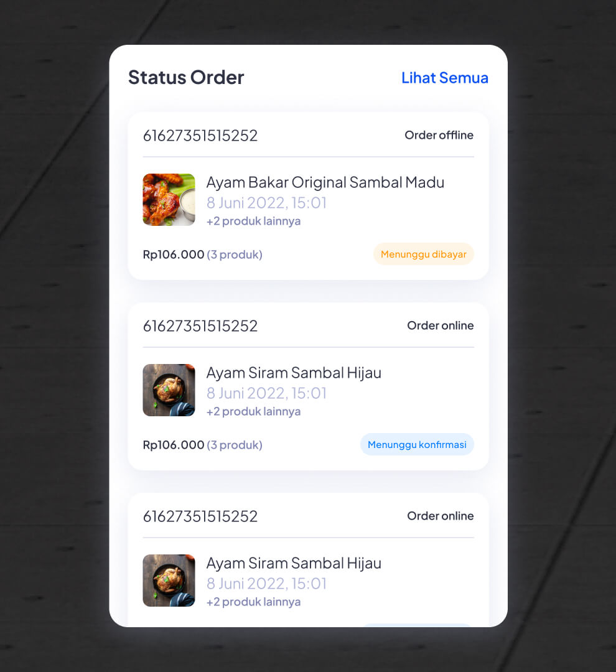The image size is (616, 672).
Task: Open the second order's Ayam Siram thumbnail
Action: click(x=169, y=390)
